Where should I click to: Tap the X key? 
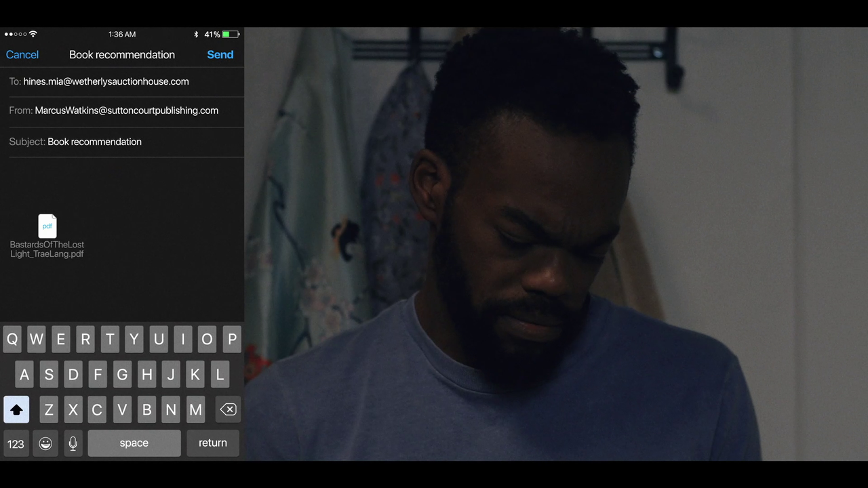[73, 409]
